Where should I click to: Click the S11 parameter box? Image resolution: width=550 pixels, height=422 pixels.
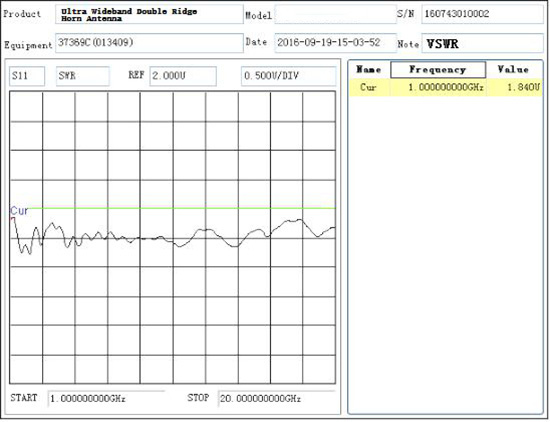click(x=27, y=76)
